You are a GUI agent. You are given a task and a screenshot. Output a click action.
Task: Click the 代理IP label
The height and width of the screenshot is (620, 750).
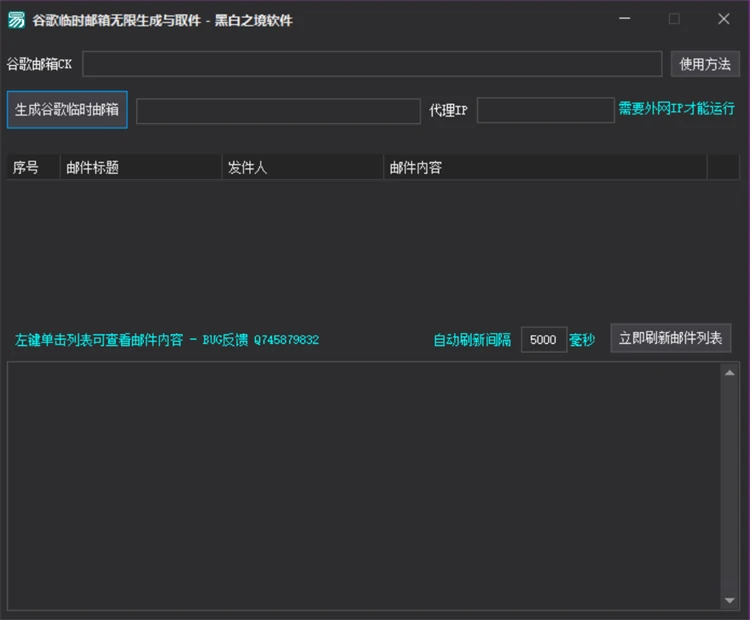[448, 111]
